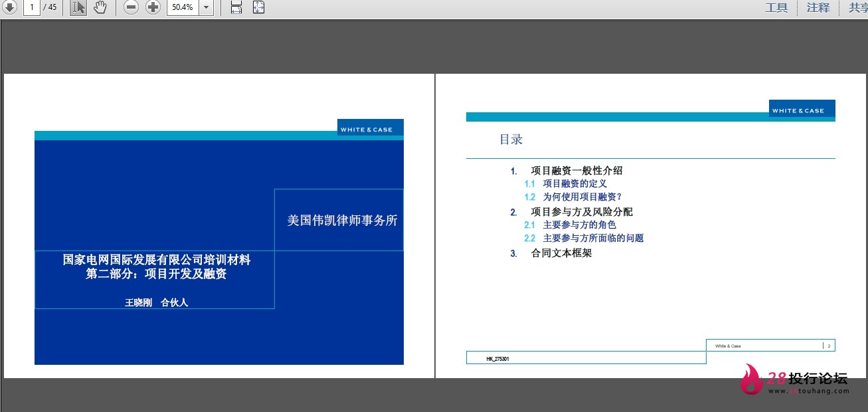The width and height of the screenshot is (868, 412).
Task: Click '2.2 主要参与方所面临的问题' entry
Action: point(584,238)
